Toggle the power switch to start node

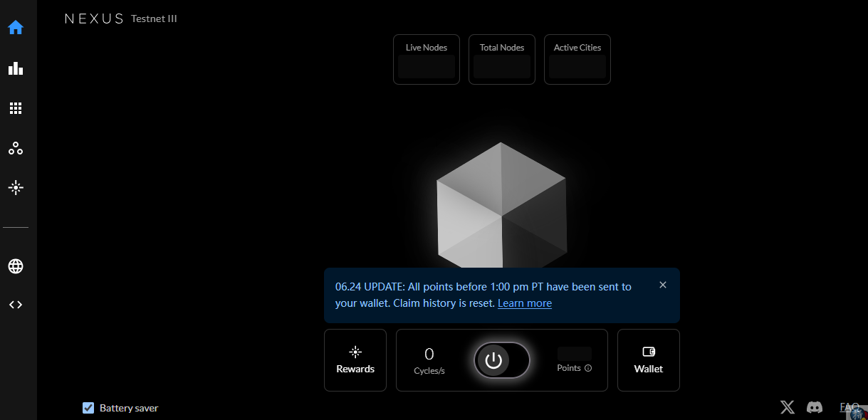coord(501,361)
